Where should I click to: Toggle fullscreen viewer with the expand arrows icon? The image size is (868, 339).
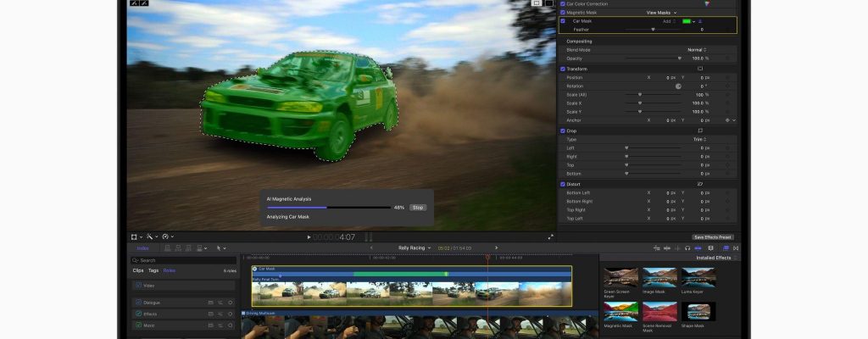551,237
